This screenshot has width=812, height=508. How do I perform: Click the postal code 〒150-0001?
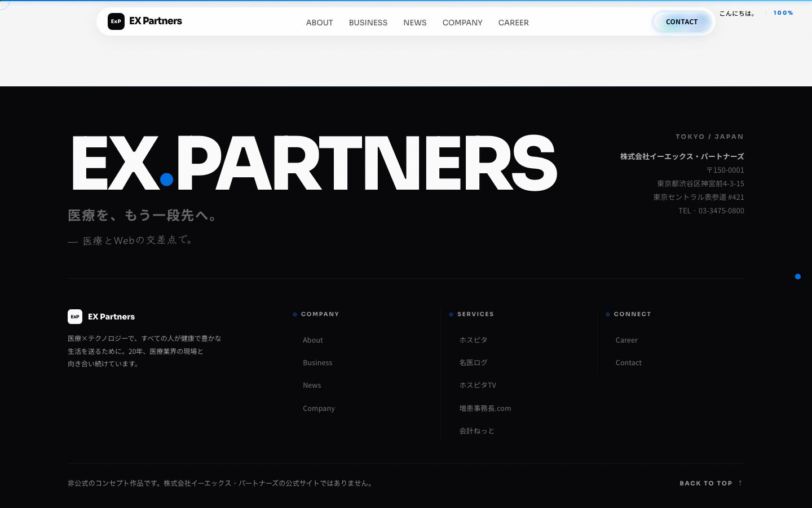[x=725, y=170]
